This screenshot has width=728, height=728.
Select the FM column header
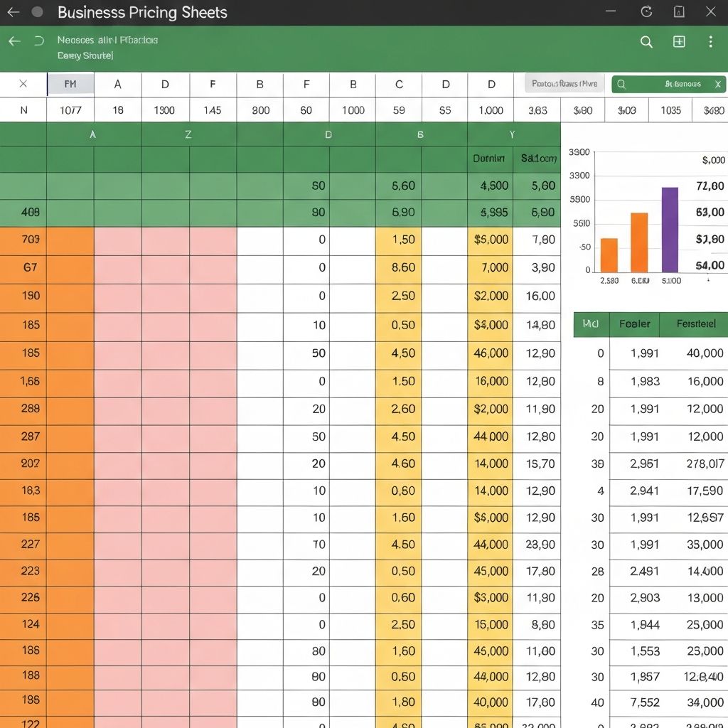(x=70, y=84)
